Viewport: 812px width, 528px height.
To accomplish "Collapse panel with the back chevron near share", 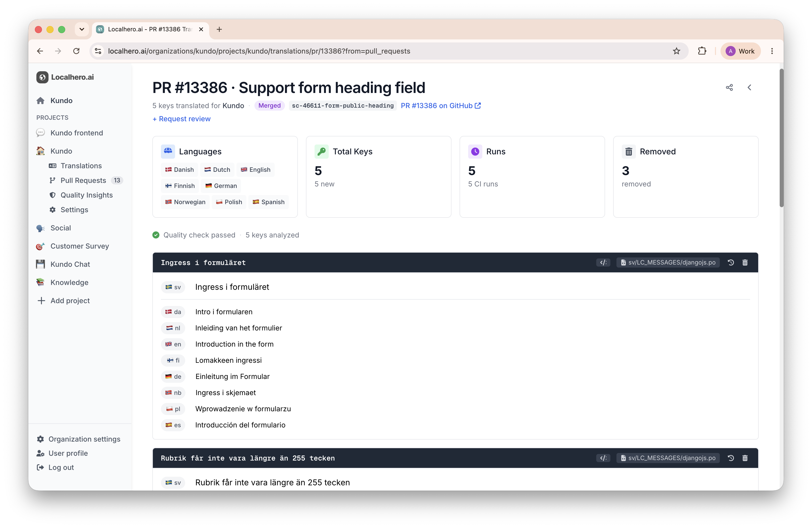I will (x=749, y=88).
